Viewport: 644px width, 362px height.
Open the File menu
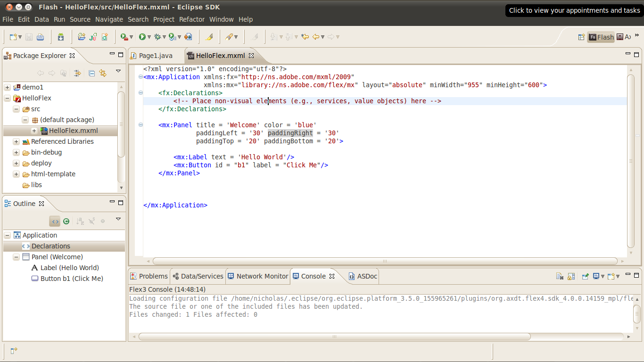(8, 19)
